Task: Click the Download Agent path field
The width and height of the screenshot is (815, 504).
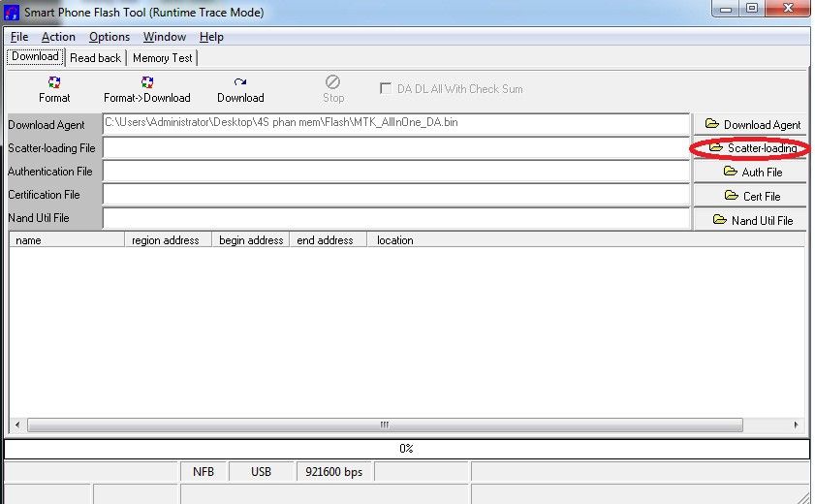Action: [x=396, y=124]
